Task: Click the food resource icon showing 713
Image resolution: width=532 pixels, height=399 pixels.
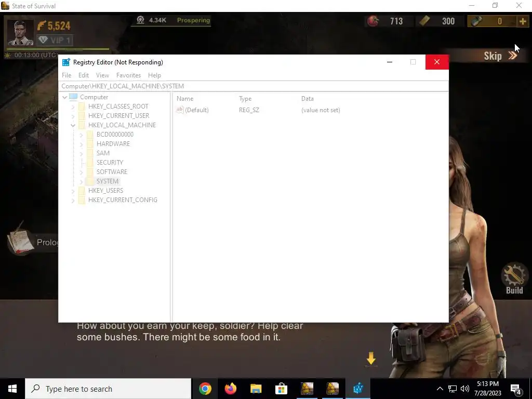Action: [x=373, y=21]
